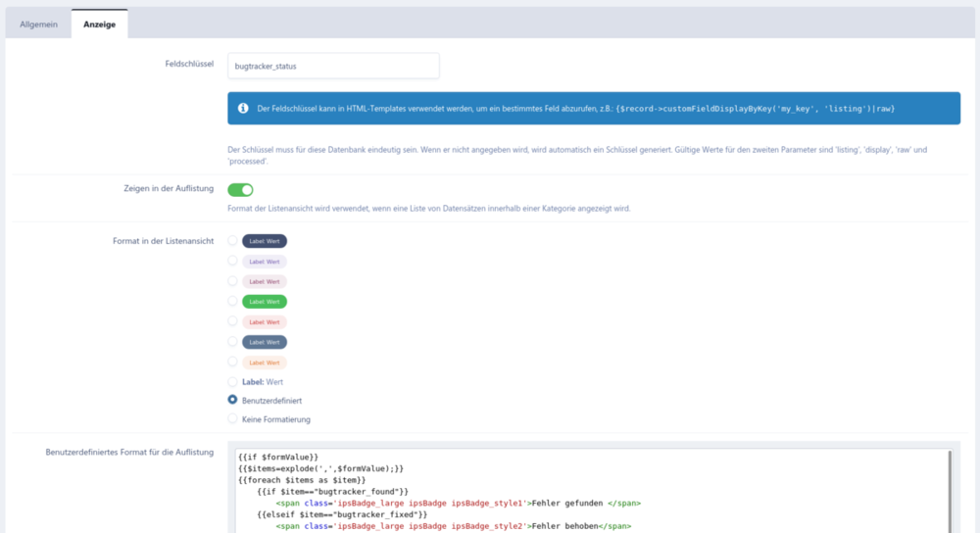Click the Feldschlüssel input with bugtracker_status
This screenshot has width=980, height=533.
pos(333,66)
